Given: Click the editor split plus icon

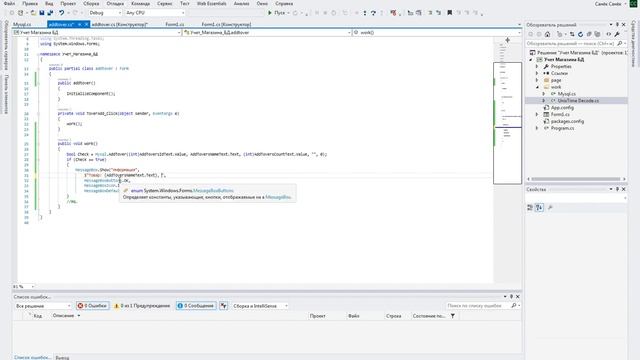Looking at the screenshot, I should coord(507,40).
